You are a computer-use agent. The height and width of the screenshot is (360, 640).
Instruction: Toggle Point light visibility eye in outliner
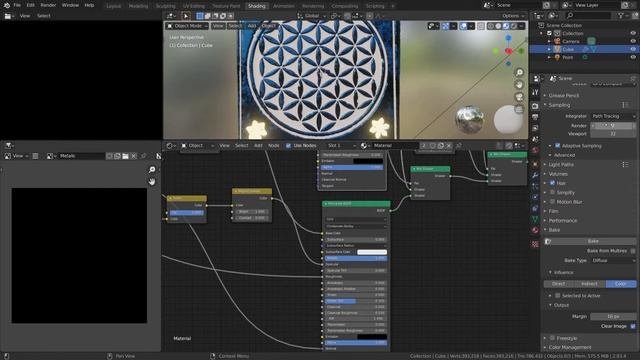point(633,57)
